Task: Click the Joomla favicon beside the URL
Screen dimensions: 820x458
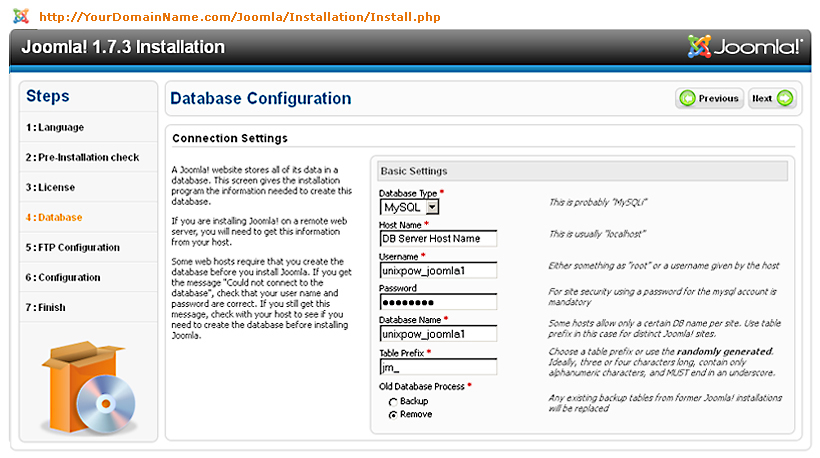Action: [21, 16]
